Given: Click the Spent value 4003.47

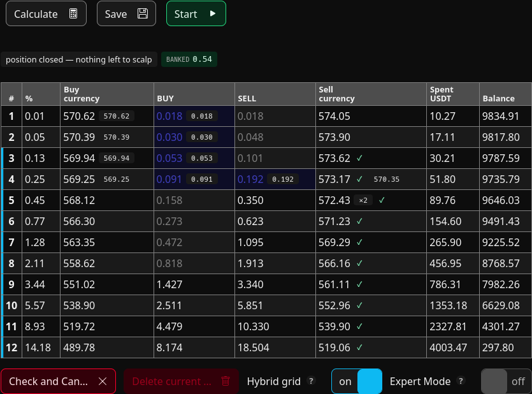Looking at the screenshot, I should point(448,347).
